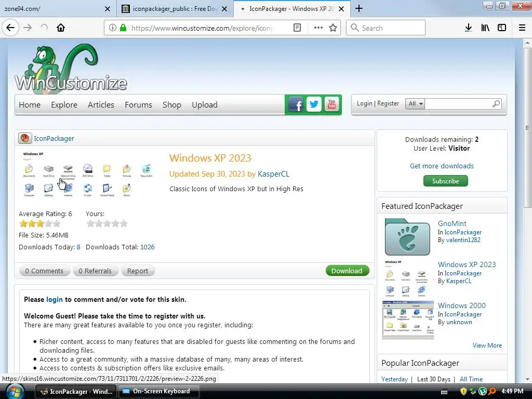
Task: Open valentin1282 author link
Action: click(463, 240)
